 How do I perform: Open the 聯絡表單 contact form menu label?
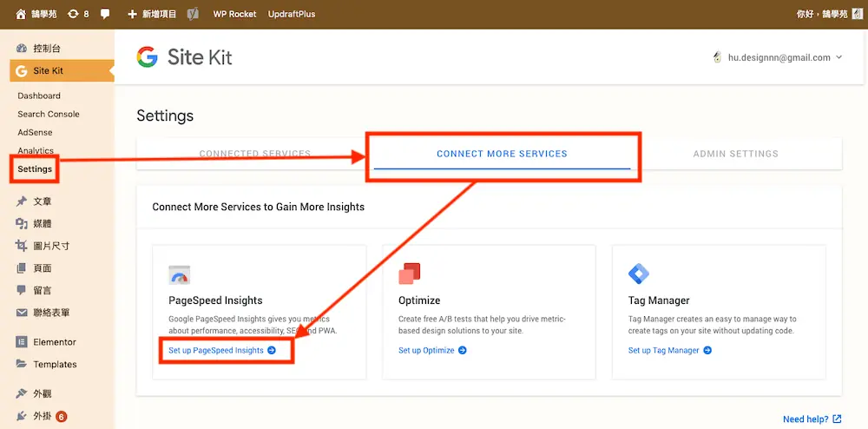pyautogui.click(x=51, y=313)
